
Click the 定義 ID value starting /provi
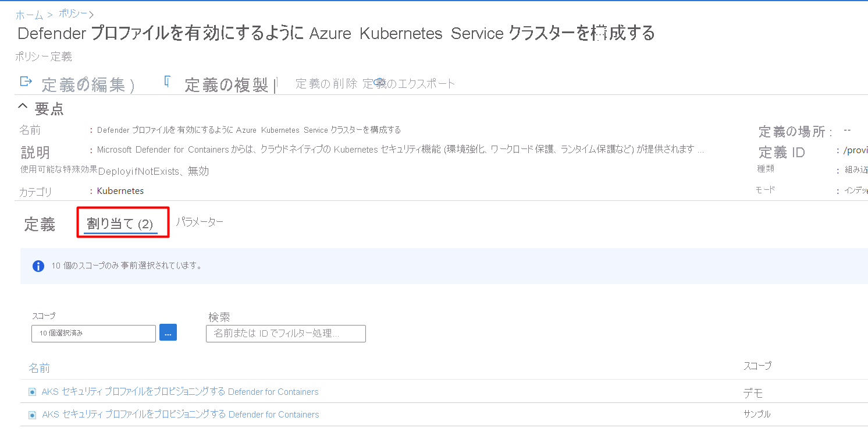tap(855, 151)
